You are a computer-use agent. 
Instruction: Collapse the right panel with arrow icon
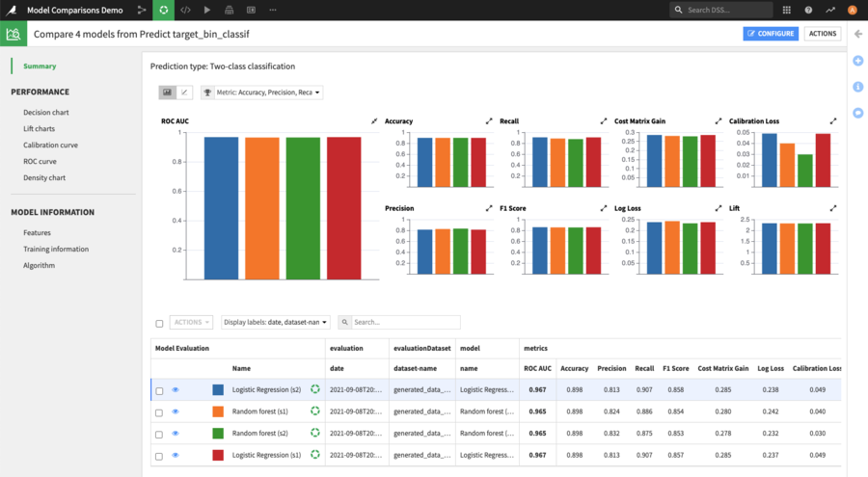click(858, 34)
